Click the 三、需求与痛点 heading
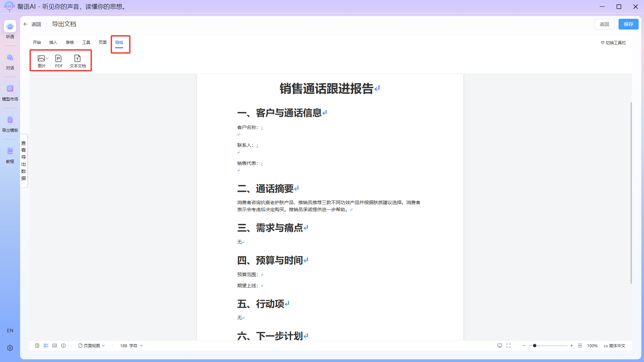Image resolution: width=644 pixels, height=362 pixels. point(270,228)
